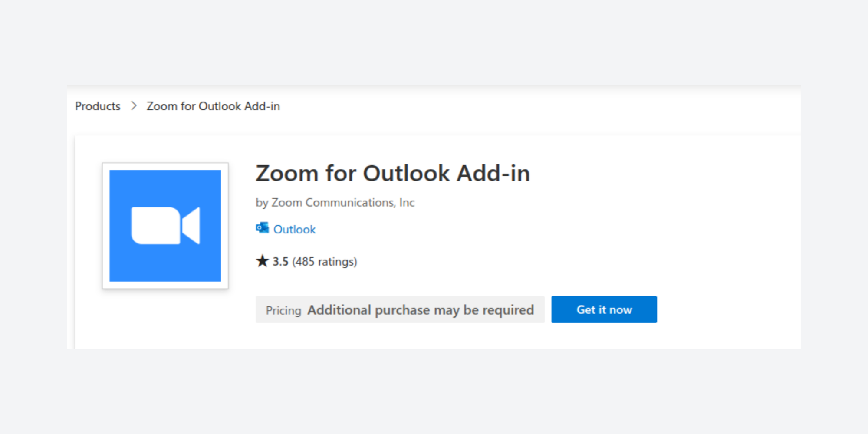Open the Outlook product link
The height and width of the screenshot is (434, 868).
(294, 229)
